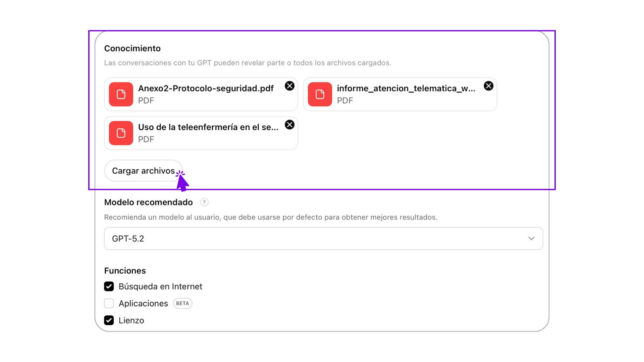
Task: Click the Aplicaciones option label
Action: click(x=143, y=303)
